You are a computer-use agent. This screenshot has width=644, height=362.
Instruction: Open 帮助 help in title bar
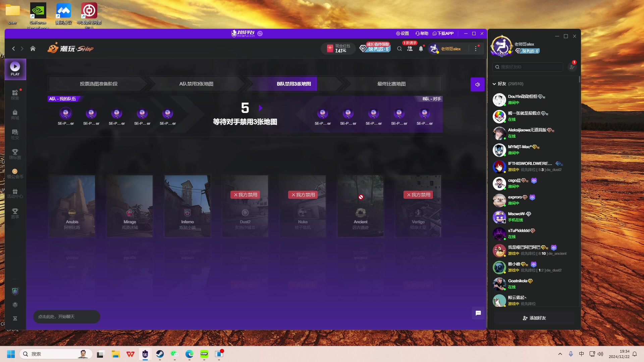coord(422,34)
